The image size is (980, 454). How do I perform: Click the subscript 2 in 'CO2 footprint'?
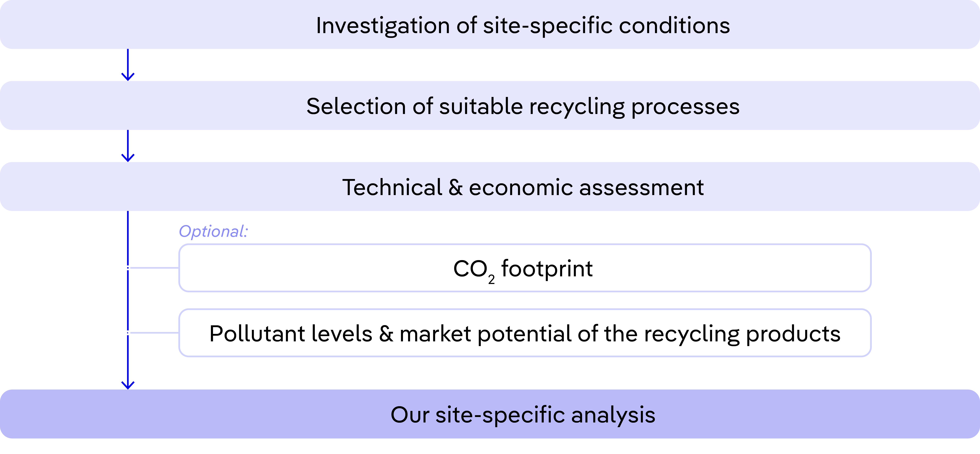click(x=492, y=280)
